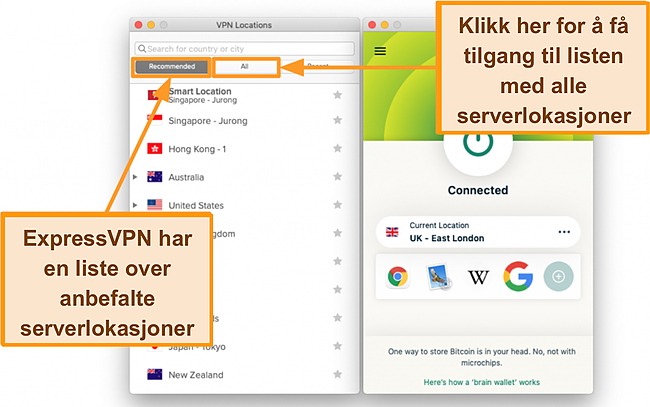Expand the Australia server list
Viewport: 650px width, 407px height.
(135, 177)
